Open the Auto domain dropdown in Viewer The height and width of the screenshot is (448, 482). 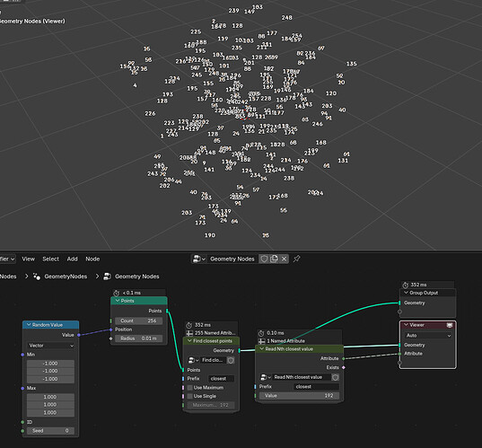pyautogui.click(x=428, y=336)
